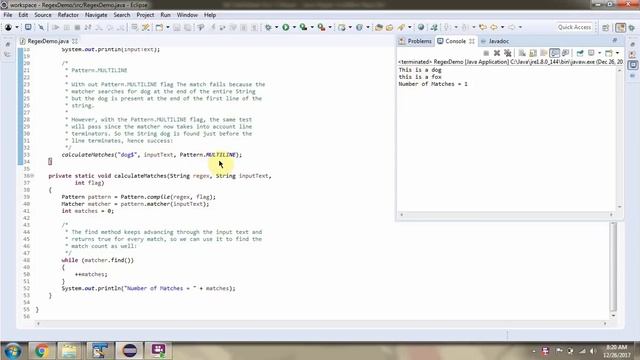Click the Display Selected Console icon
Viewport: 640px width, 360px height.
tap(591, 53)
